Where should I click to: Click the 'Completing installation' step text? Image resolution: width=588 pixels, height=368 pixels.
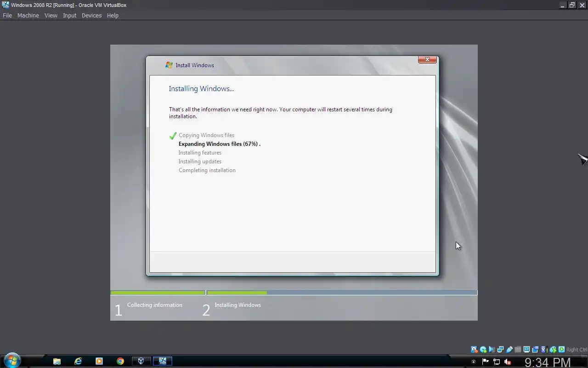[207, 170]
